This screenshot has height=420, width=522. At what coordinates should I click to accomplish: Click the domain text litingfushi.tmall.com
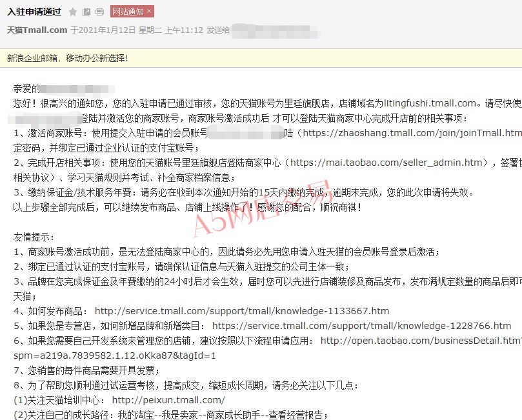(430, 103)
